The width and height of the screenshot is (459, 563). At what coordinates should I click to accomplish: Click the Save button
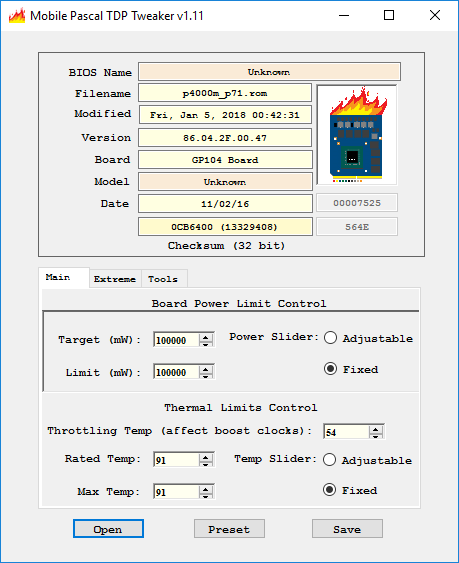pos(347,529)
